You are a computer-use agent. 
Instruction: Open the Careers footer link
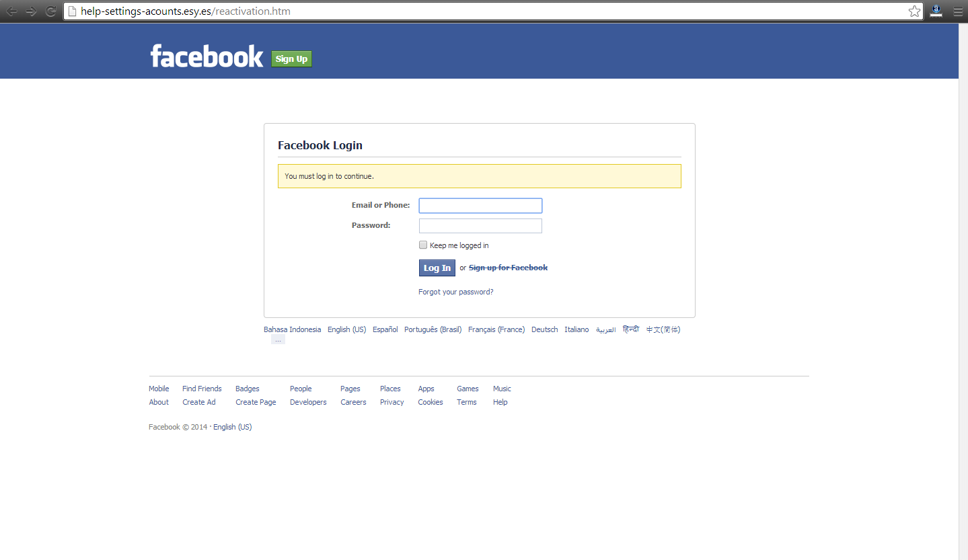[x=353, y=402]
